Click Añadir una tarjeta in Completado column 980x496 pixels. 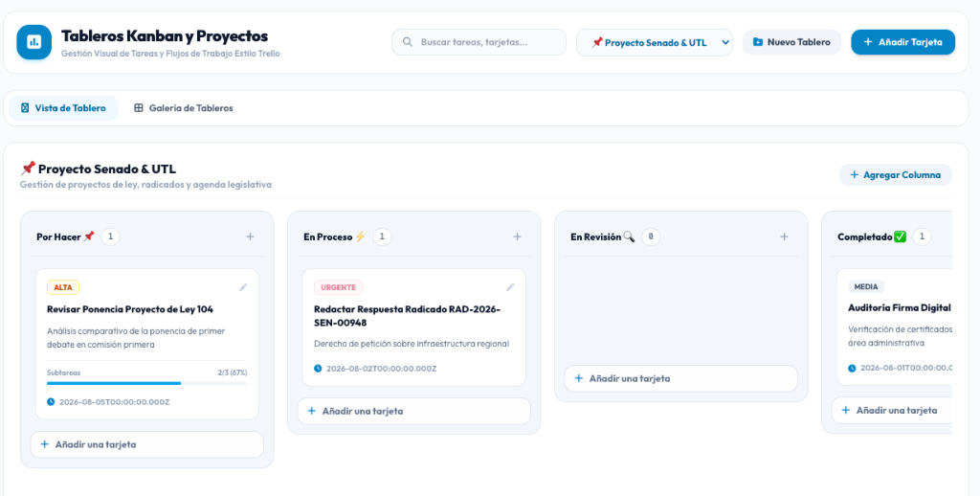click(x=892, y=411)
